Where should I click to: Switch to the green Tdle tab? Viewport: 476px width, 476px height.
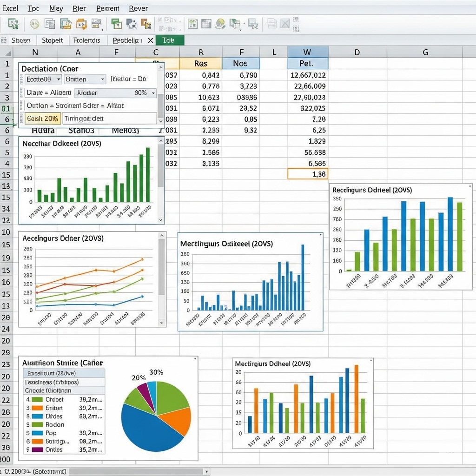pos(170,40)
